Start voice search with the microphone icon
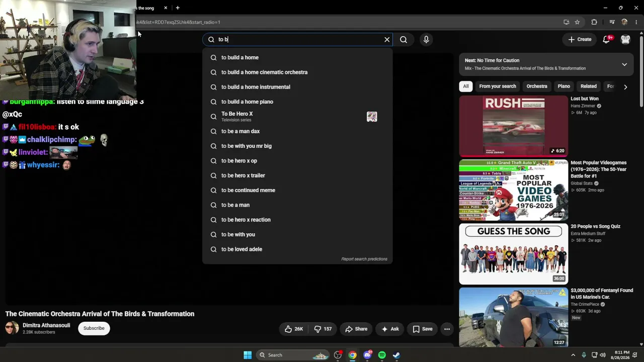Viewport: 644px width, 362px height. pyautogui.click(x=426, y=39)
